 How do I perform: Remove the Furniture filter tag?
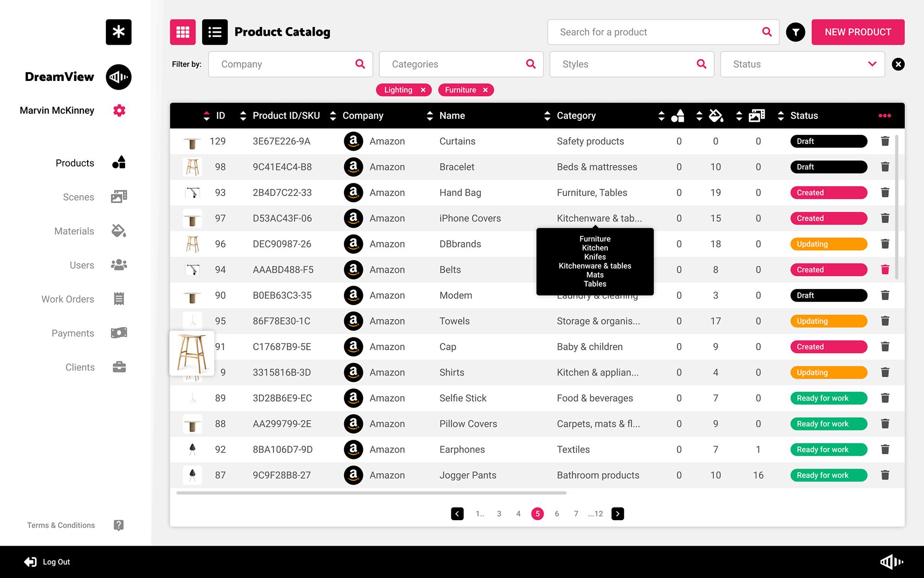[x=486, y=90]
